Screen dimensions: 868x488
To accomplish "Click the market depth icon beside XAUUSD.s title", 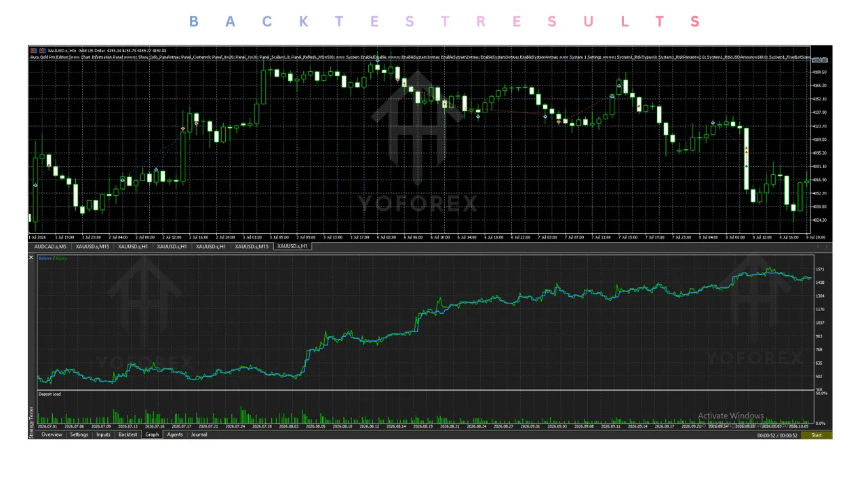I will click(x=42, y=50).
